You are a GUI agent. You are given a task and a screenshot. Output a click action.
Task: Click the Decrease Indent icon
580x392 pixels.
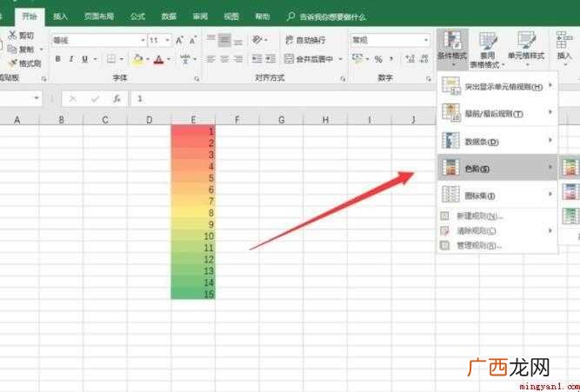pos(257,59)
